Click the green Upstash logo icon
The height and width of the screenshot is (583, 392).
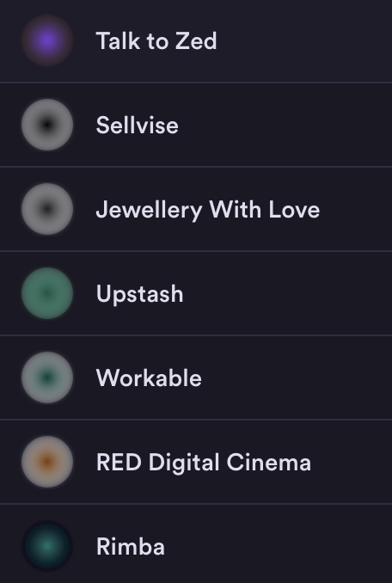47,293
